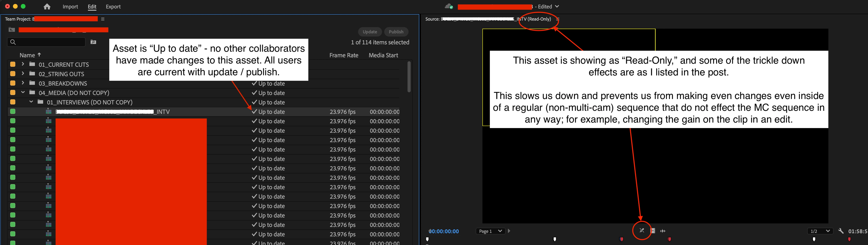The height and width of the screenshot is (245, 868).
Task: Expand the 02_STRING OUTS bin
Action: click(23, 74)
